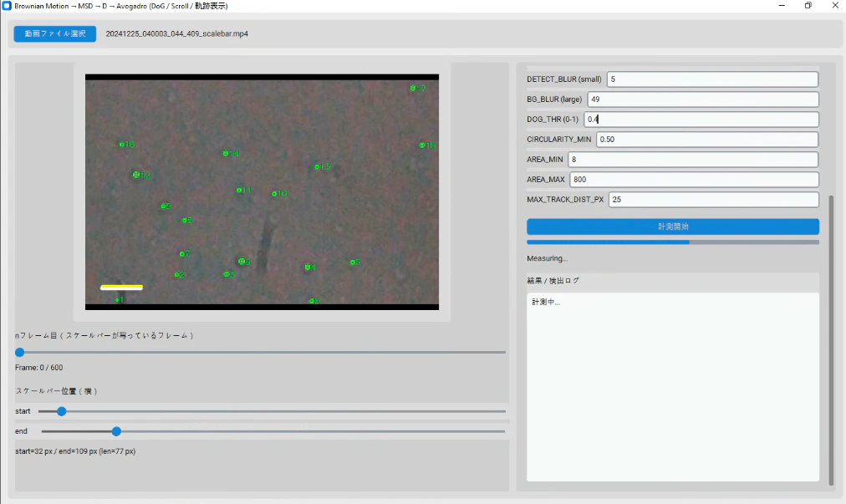The width and height of the screenshot is (846, 504).
Task: Click the 結果 / 検出ログ heading
Action: click(x=553, y=281)
